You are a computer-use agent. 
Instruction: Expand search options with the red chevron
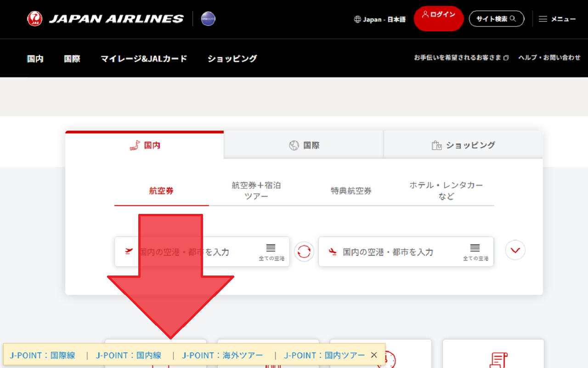coord(515,250)
